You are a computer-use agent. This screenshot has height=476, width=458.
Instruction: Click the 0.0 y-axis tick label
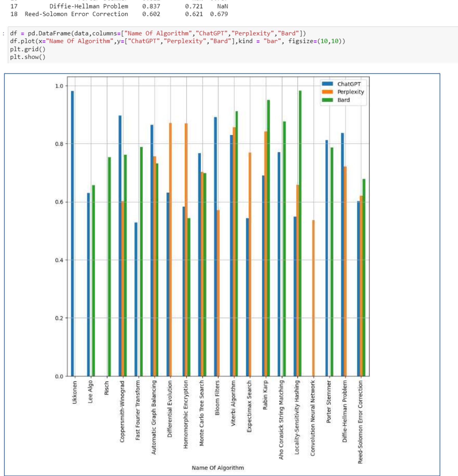(x=59, y=376)
